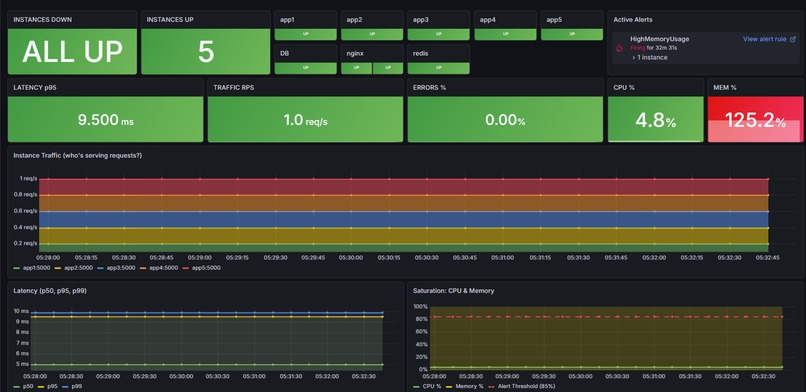Open the INSTANCES DOWN panel title menu
The width and height of the screenshot is (806, 392).
pos(43,20)
